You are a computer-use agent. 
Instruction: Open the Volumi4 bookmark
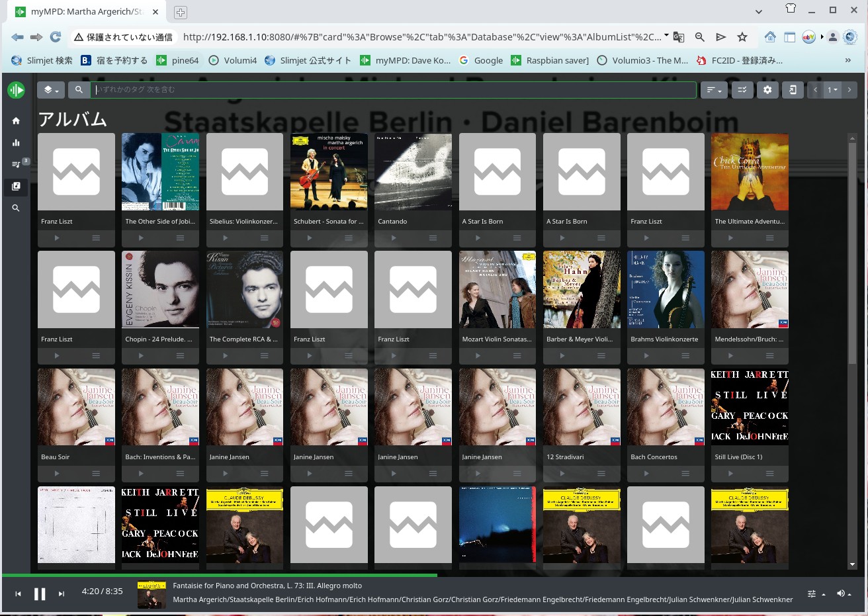pos(233,60)
